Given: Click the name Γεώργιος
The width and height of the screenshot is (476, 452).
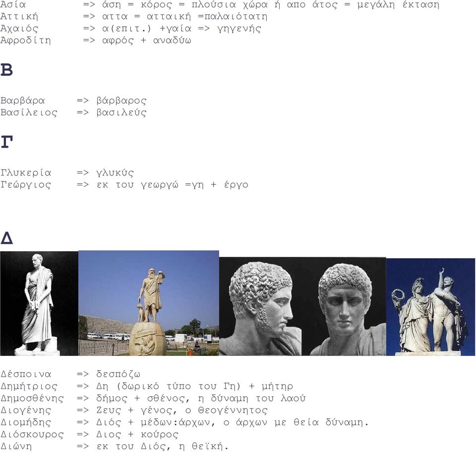Looking at the screenshot, I should (x=26, y=185).
